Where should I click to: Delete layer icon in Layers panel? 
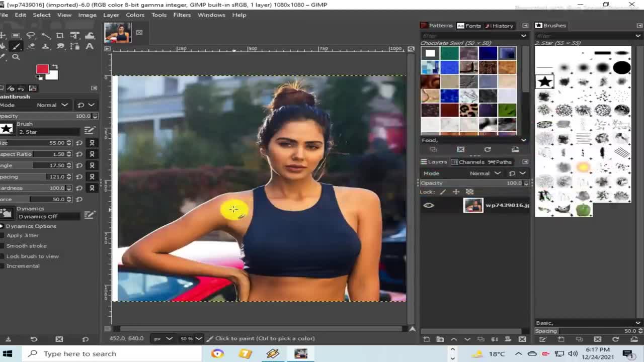(522, 339)
